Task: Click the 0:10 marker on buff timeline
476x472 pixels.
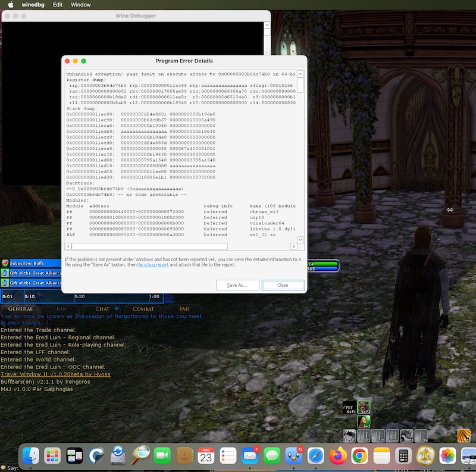Action: (x=30, y=296)
